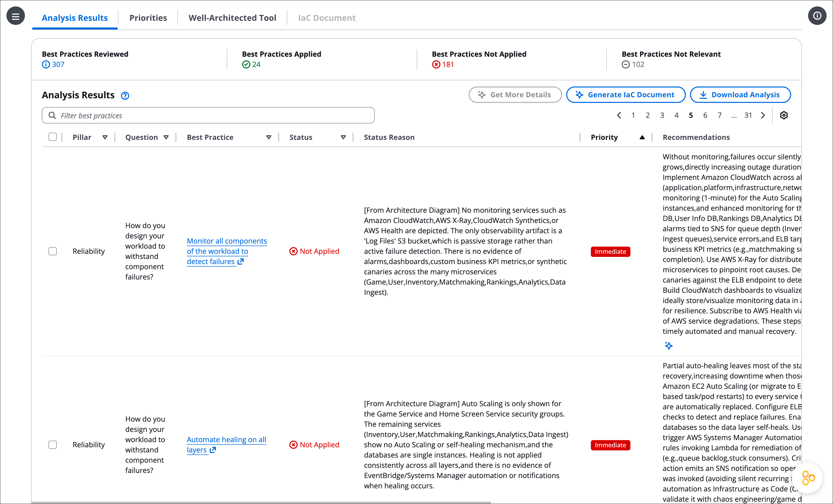This screenshot has height=504, width=833.
Task: Expand the Status column filter dropdown
Action: [343, 137]
